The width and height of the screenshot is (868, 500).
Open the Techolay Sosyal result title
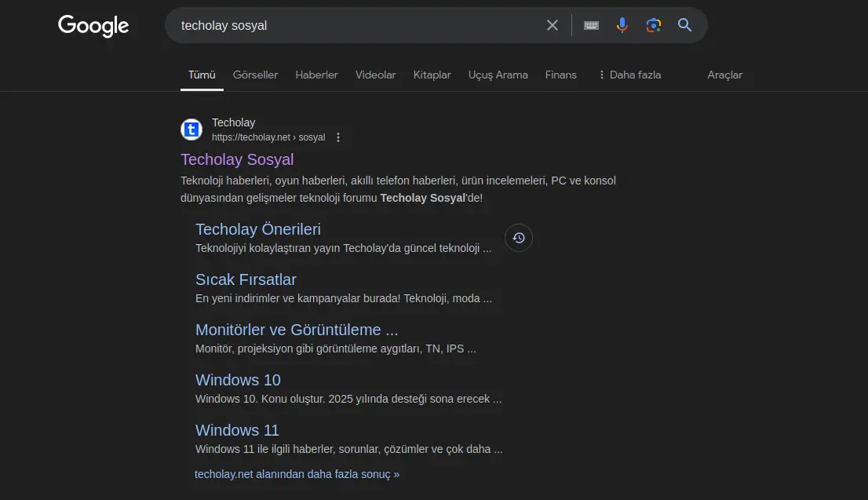pyautogui.click(x=237, y=159)
